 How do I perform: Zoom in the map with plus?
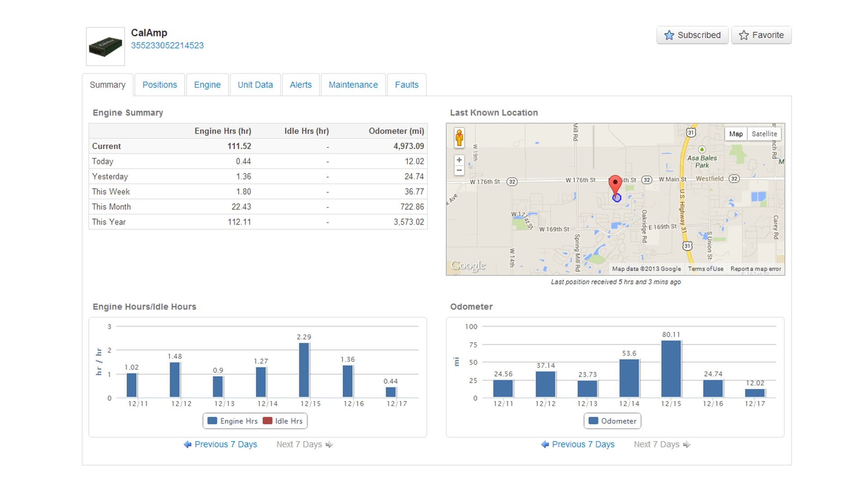[459, 160]
